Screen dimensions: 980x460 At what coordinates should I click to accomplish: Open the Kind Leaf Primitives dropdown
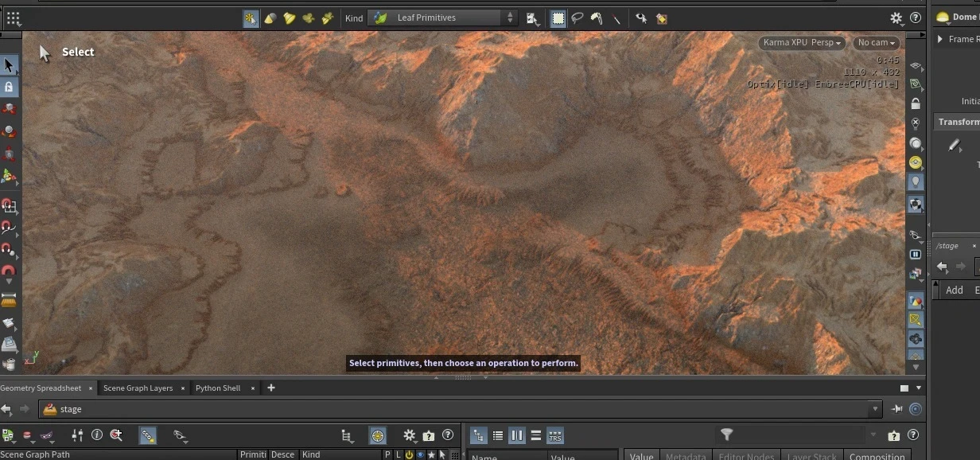coord(443,18)
